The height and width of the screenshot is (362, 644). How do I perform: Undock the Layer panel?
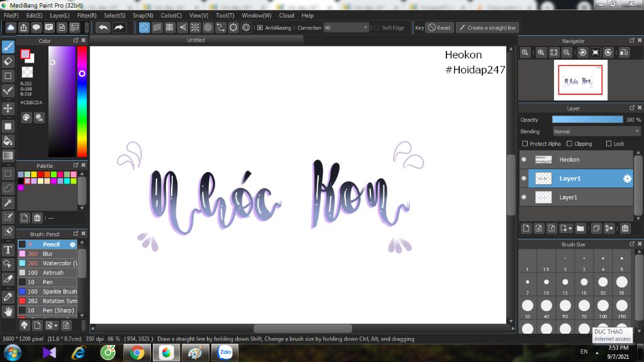tap(631, 107)
